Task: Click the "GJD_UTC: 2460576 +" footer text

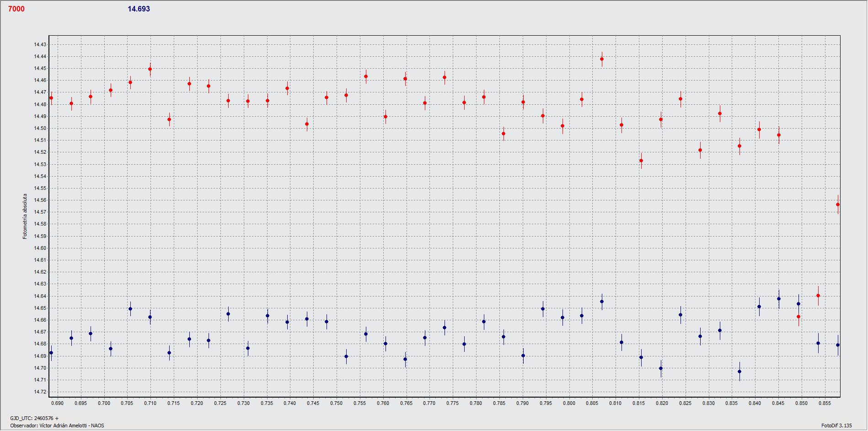Action: [34, 418]
